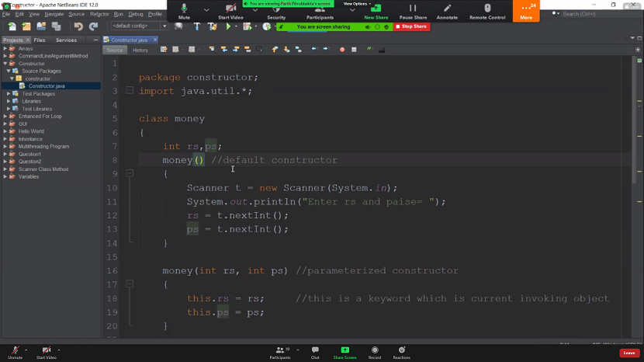The image size is (644, 362).
Task: Open View Options dropdown in Zoom
Action: click(357, 4)
